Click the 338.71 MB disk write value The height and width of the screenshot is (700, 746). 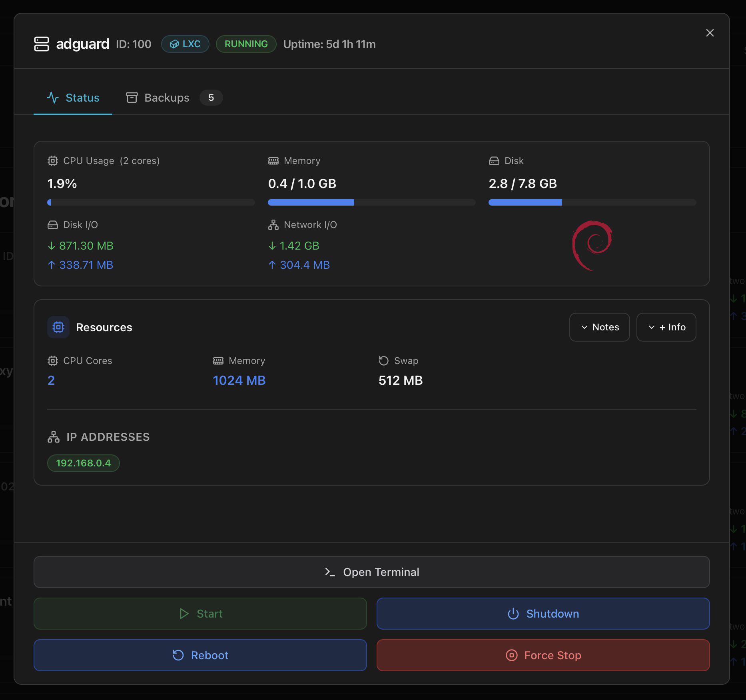(x=86, y=265)
